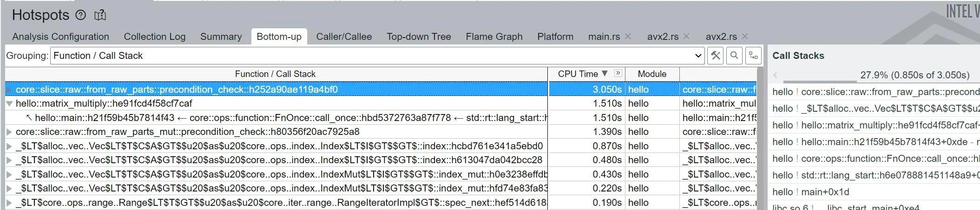Click the call tree mode icon beside search
This screenshot has width=980, height=210.
[x=753, y=56]
